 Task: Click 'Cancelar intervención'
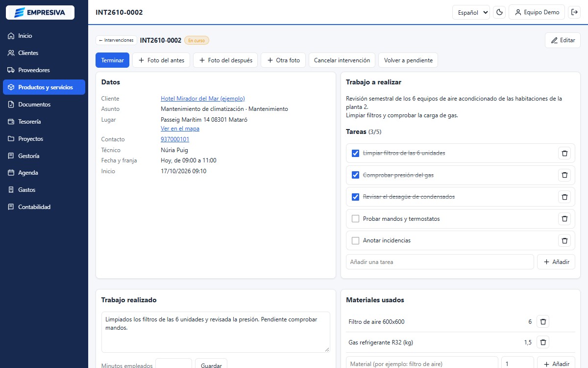pyautogui.click(x=342, y=60)
